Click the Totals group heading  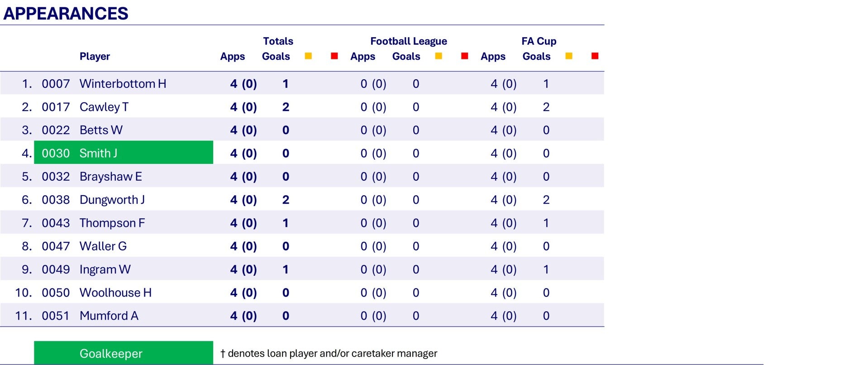278,41
